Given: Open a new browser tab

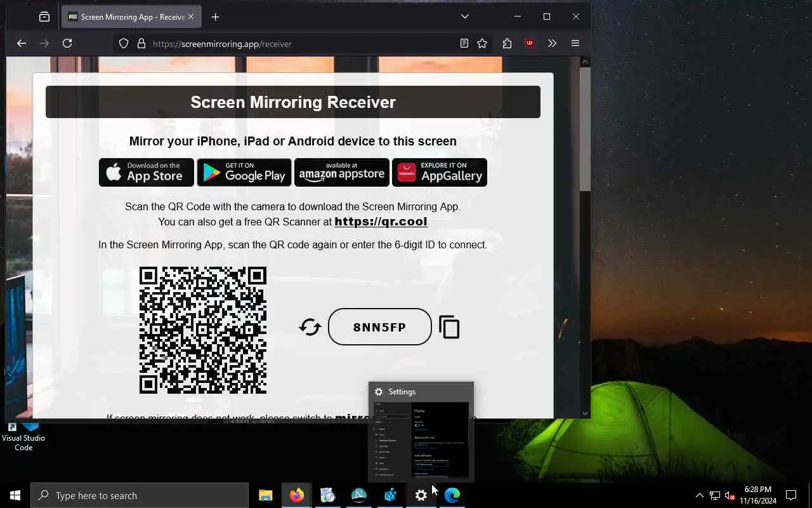Looking at the screenshot, I should 216,17.
